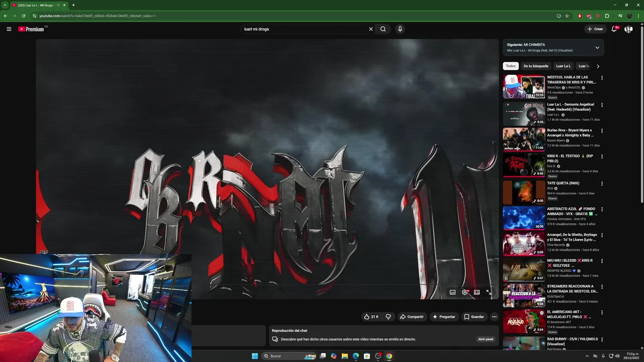This screenshot has width=644, height=362.
Task: Open Microsoft Store from taskbar
Action: coord(367,356)
